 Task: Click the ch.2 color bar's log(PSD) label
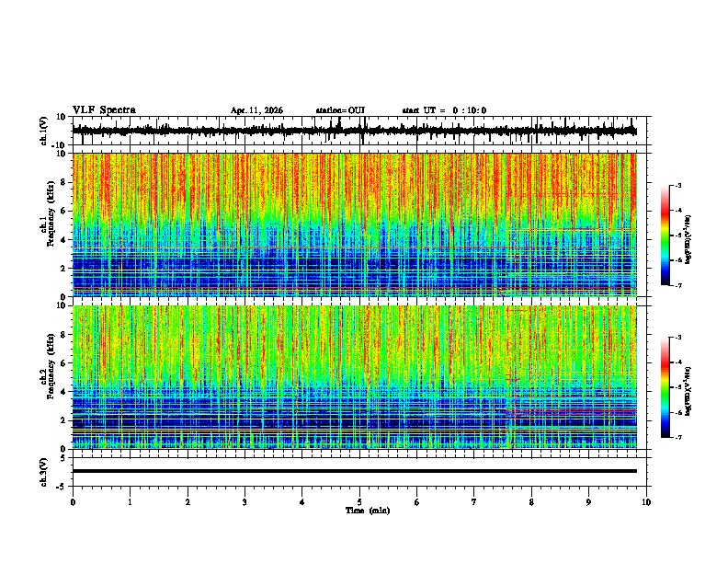tap(688, 391)
